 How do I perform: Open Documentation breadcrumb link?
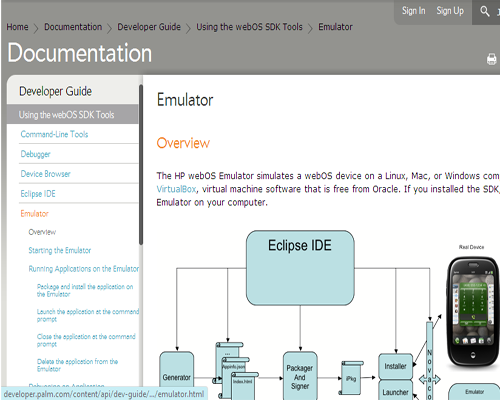click(x=73, y=27)
